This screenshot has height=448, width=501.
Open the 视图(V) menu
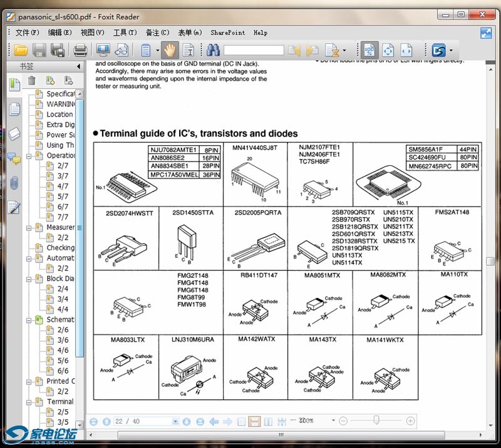pos(92,33)
